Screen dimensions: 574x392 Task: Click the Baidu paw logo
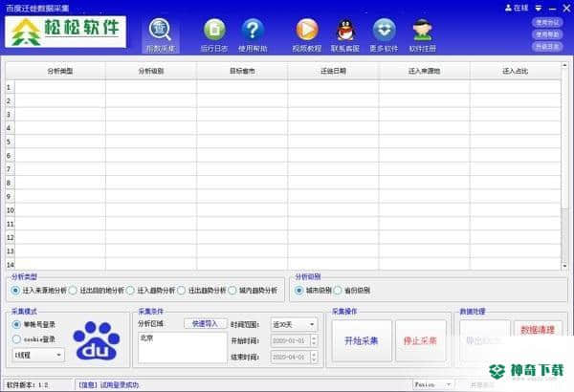[97, 340]
